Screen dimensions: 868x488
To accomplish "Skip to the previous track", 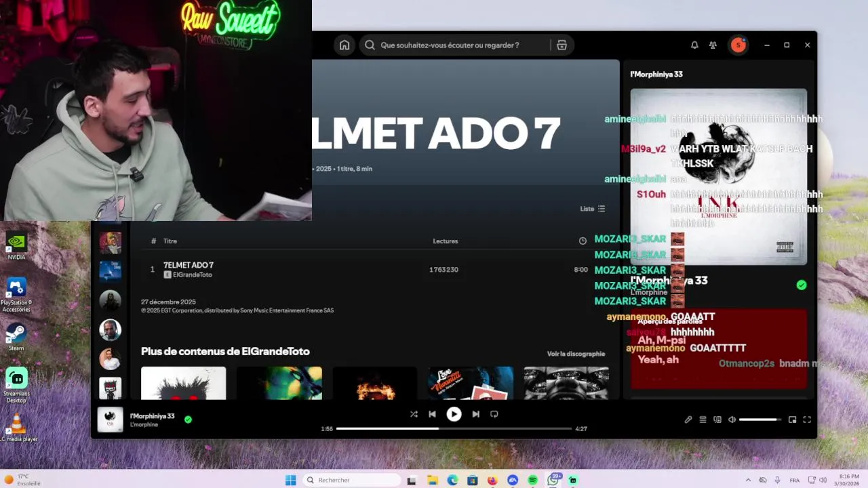I will click(433, 414).
